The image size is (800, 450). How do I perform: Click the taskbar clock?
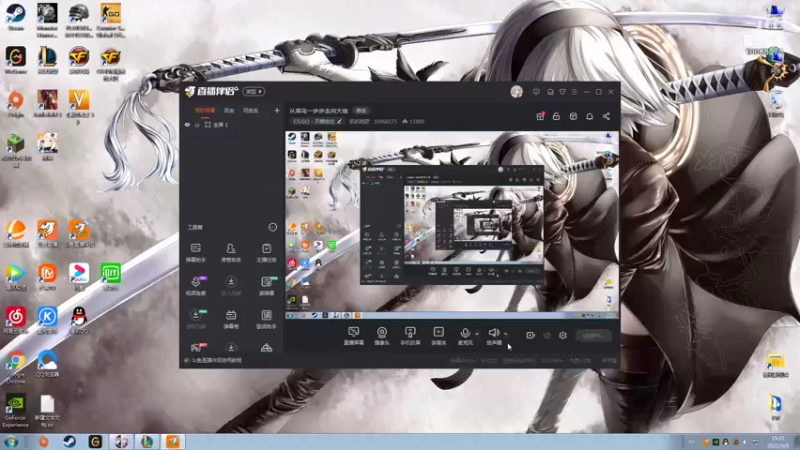click(x=778, y=442)
